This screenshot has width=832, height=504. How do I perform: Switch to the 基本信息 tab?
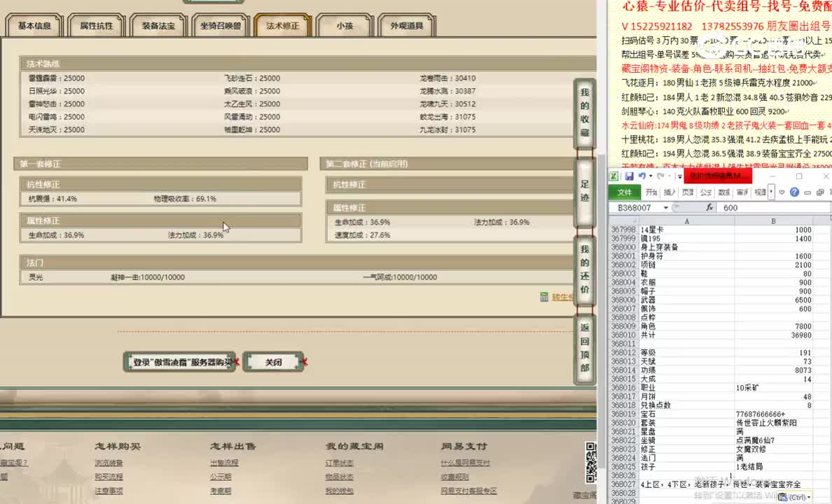point(33,24)
